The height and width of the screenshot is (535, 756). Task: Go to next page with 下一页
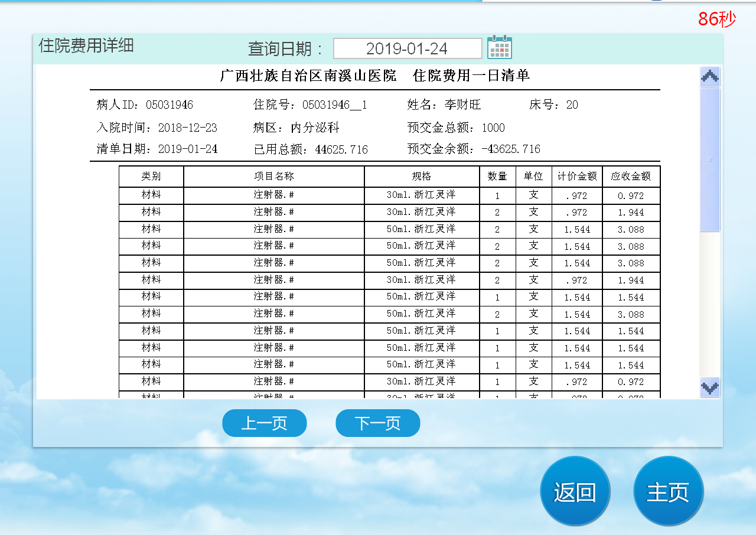coord(377,423)
